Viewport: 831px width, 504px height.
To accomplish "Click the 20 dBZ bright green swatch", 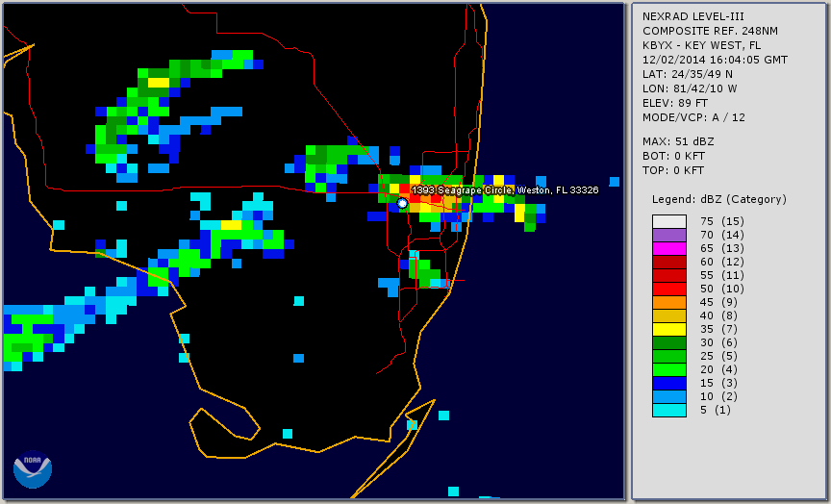I will pos(669,369).
